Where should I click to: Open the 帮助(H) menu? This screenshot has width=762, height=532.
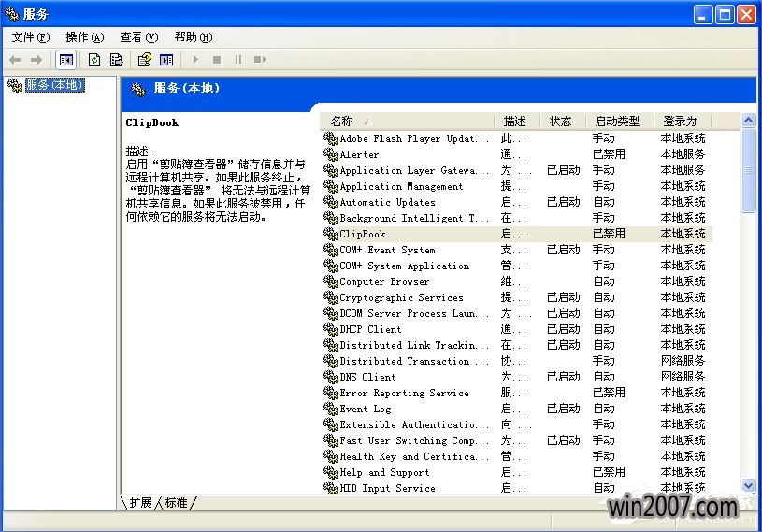(194, 37)
